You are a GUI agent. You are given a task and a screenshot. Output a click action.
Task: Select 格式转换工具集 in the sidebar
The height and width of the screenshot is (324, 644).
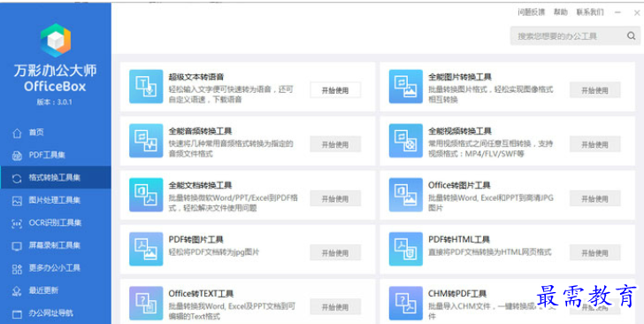tap(56, 178)
